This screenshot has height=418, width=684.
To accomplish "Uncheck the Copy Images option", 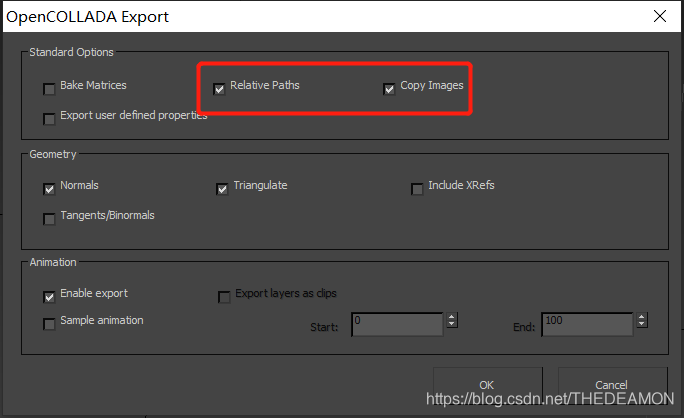I will pyautogui.click(x=389, y=89).
